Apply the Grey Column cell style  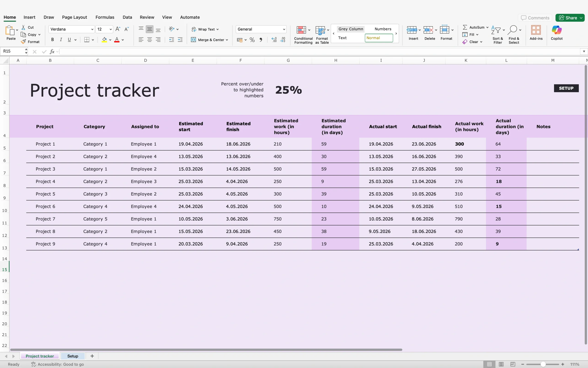351,29
